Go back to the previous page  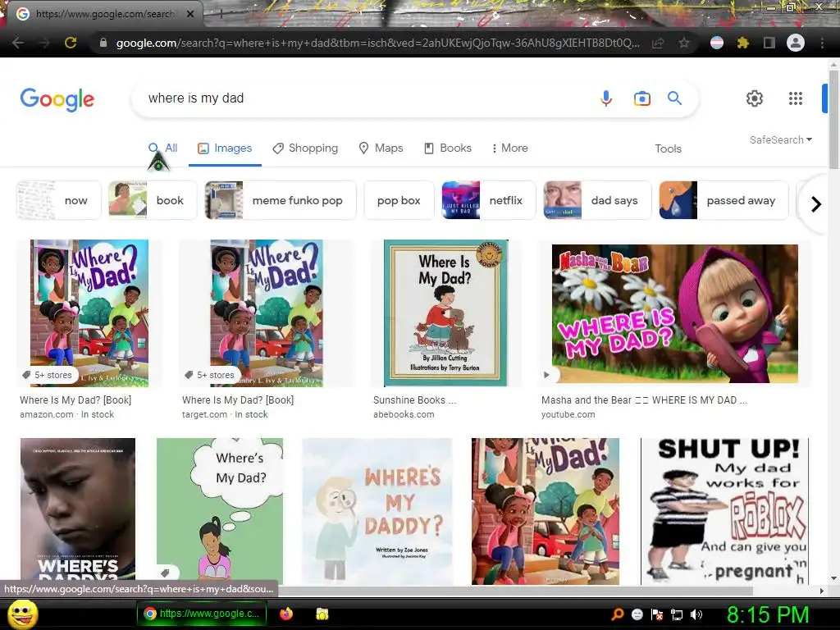tap(18, 43)
